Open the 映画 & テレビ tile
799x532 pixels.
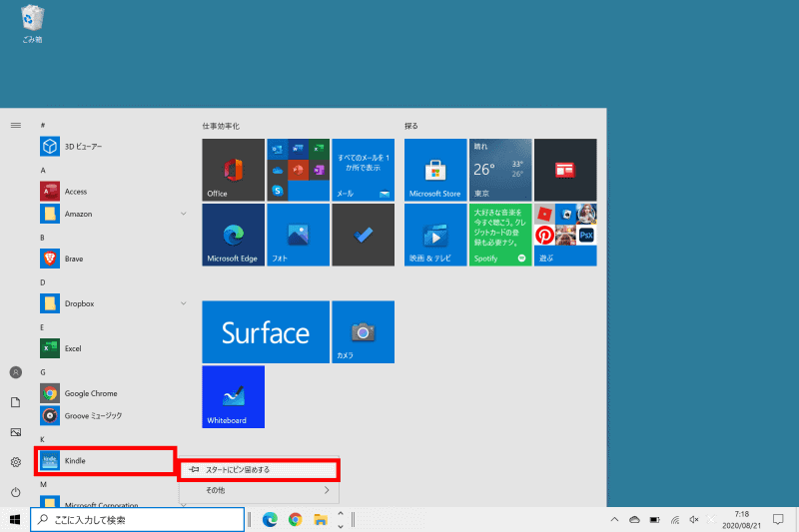click(x=435, y=235)
